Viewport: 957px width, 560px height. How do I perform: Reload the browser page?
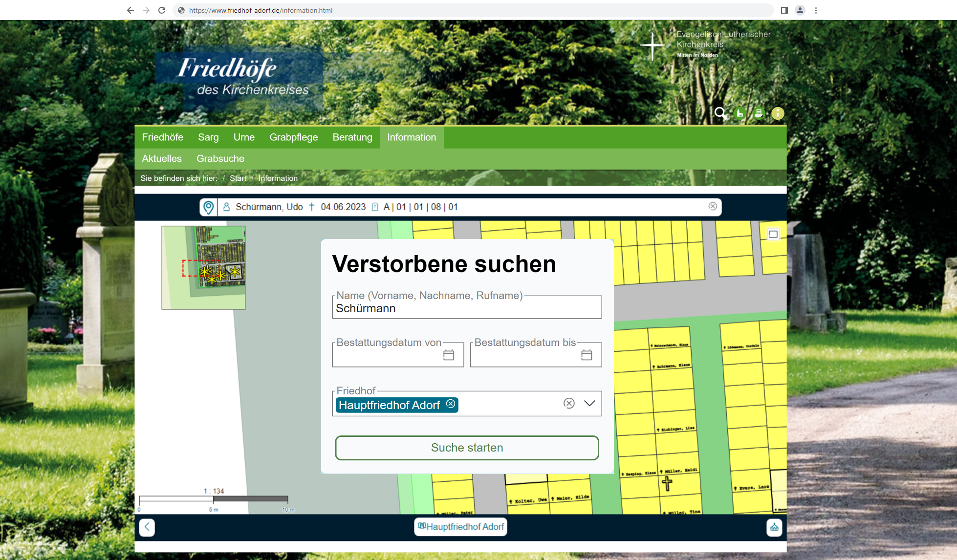click(162, 10)
